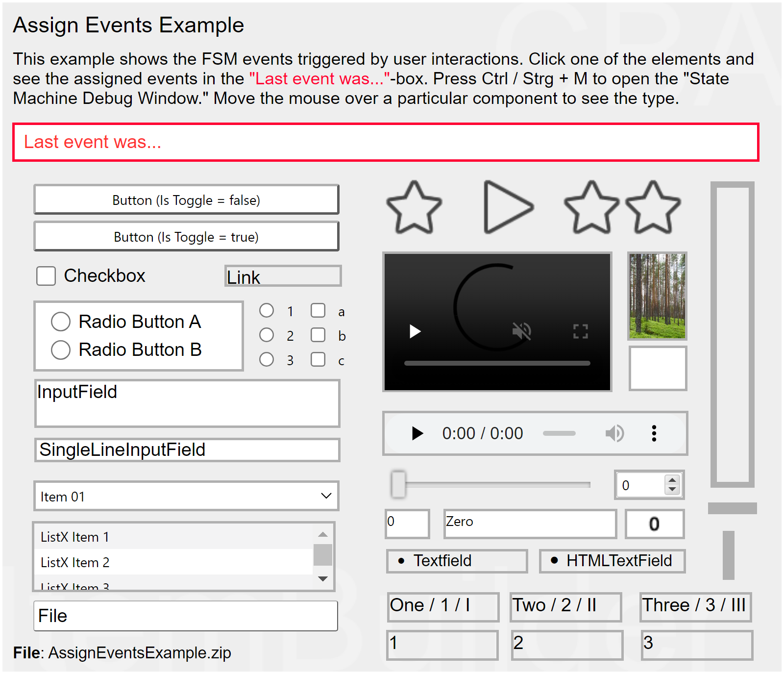Enter fullscreen in the video player
The width and height of the screenshot is (784, 674).
tap(580, 331)
